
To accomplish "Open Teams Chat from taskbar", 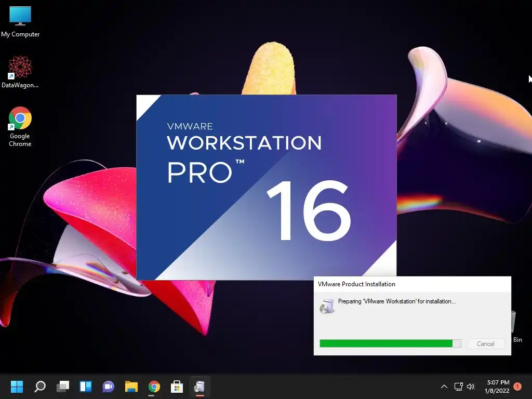I will click(x=108, y=387).
